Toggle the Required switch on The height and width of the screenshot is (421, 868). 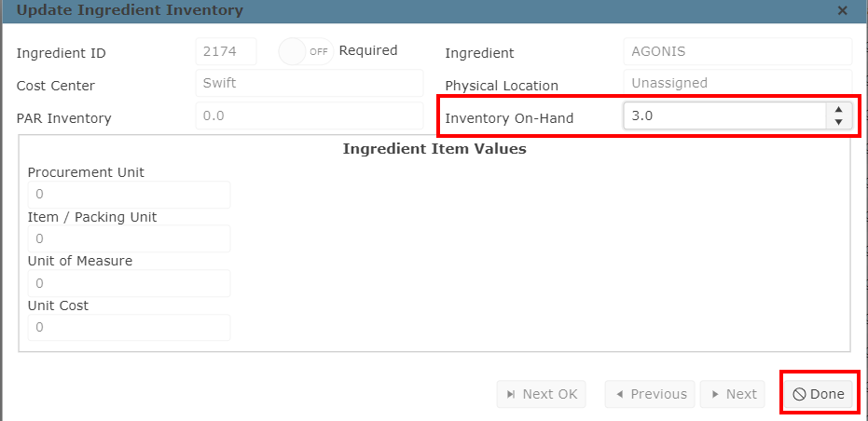[306, 51]
